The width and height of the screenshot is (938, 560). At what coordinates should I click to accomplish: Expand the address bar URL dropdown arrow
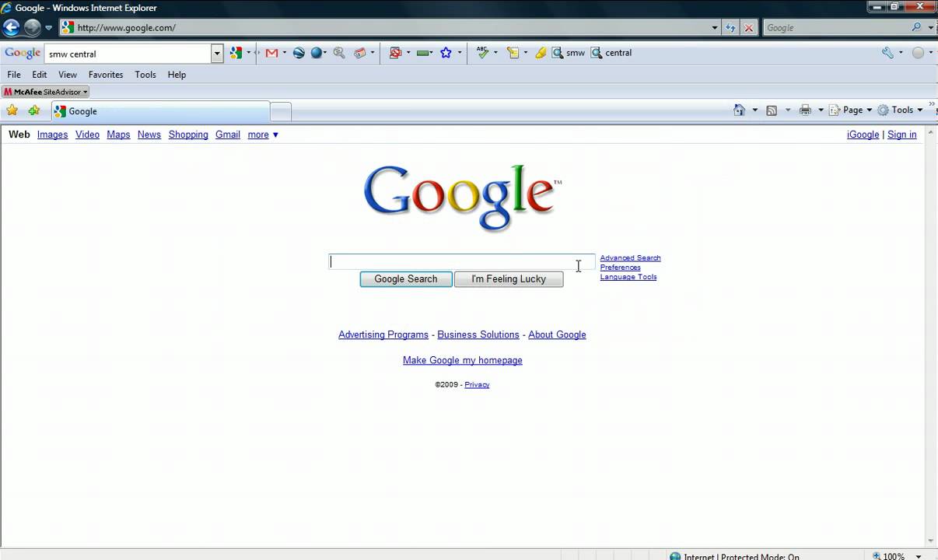(x=715, y=27)
